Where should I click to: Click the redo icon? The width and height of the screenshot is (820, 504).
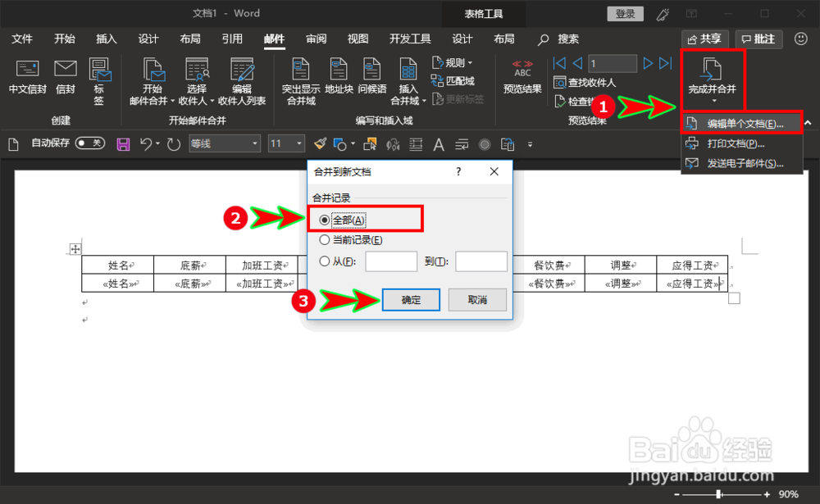pyautogui.click(x=174, y=143)
